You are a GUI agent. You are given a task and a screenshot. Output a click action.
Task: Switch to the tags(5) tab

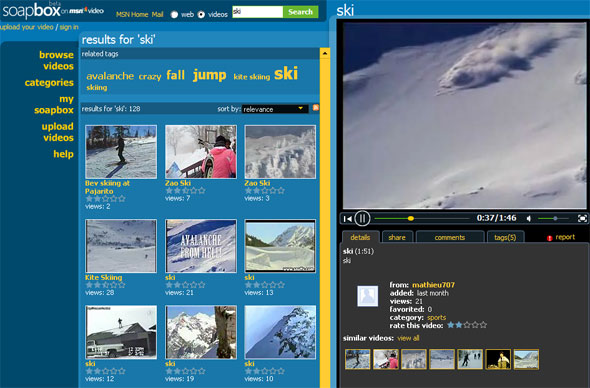[505, 237]
